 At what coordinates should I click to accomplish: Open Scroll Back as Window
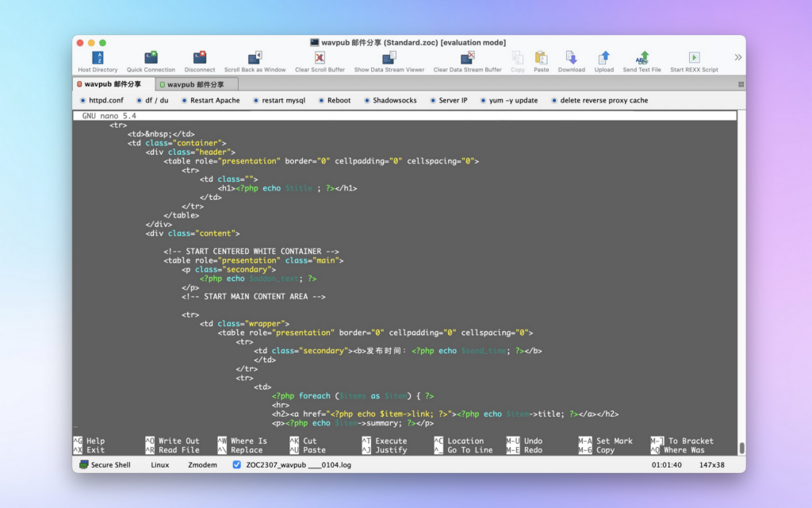pos(255,58)
